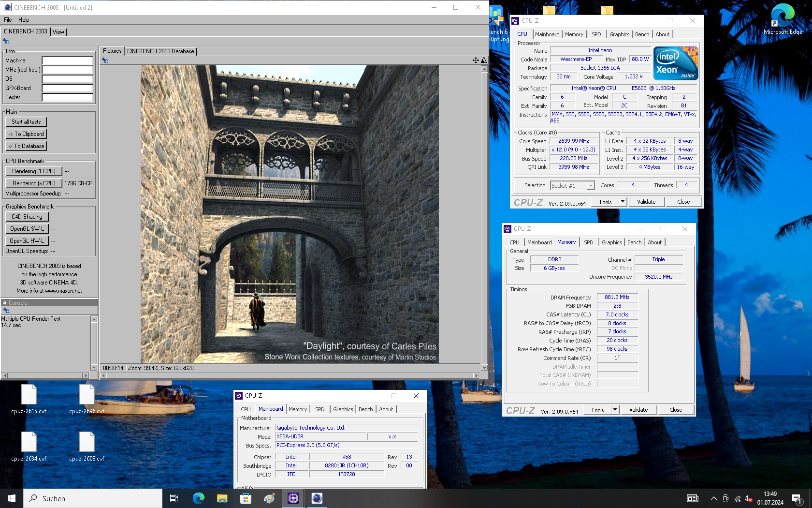Click the console scrollbar up arrow
Viewport: 812px width, 508px height.
point(94,319)
